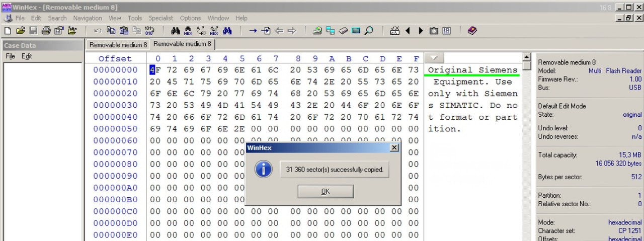Close the WinHex message dialog
The image size is (644, 241).
pos(394,147)
